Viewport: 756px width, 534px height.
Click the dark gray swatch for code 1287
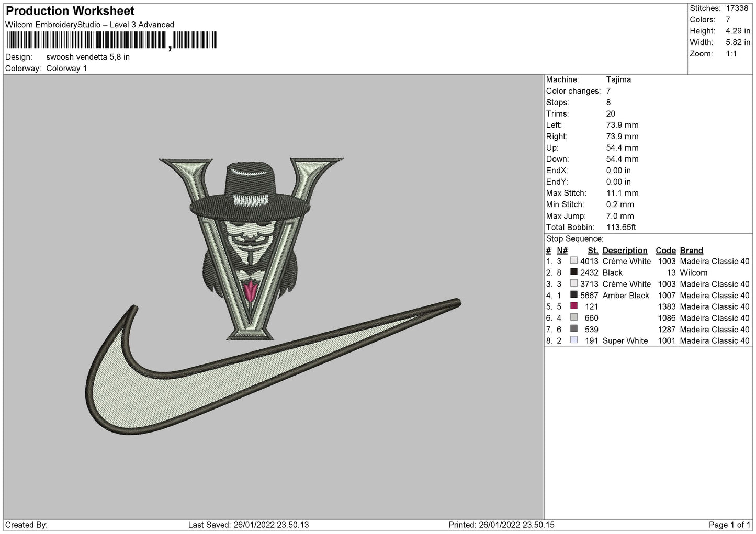coord(574,329)
